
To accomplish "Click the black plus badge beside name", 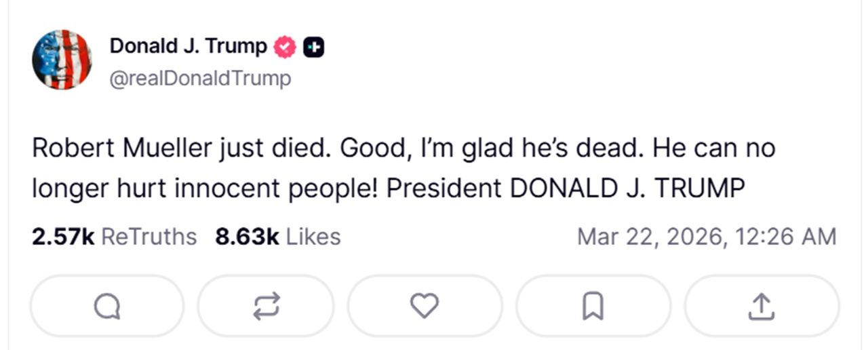I will tap(313, 47).
